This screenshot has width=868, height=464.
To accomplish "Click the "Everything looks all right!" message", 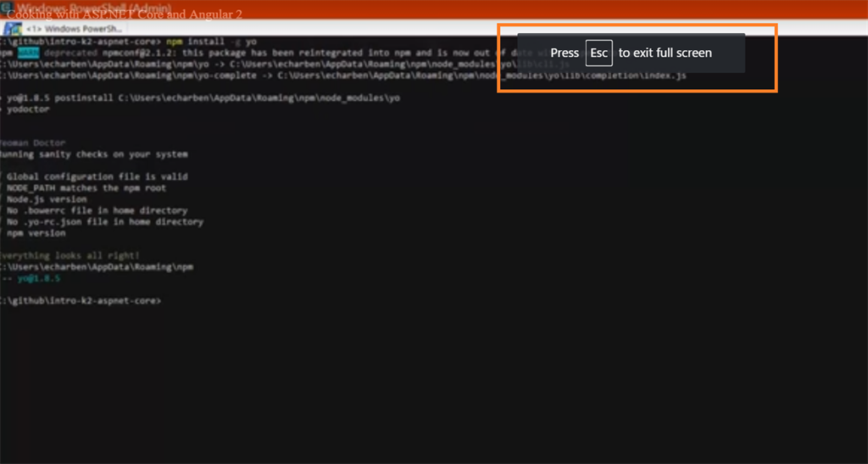I will pos(70,256).
